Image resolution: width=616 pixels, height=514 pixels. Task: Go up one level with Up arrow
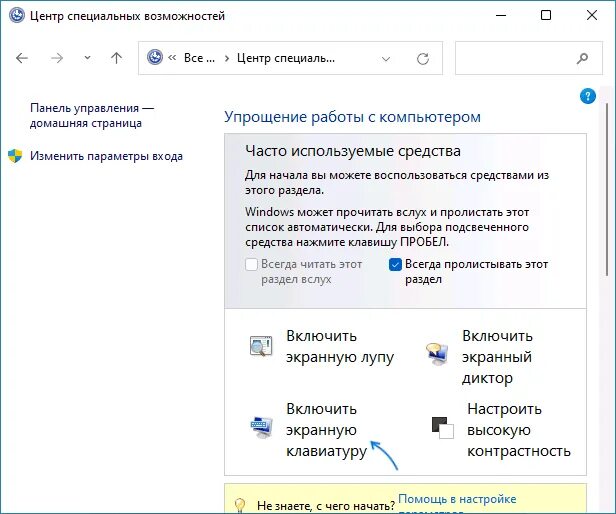pyautogui.click(x=116, y=58)
